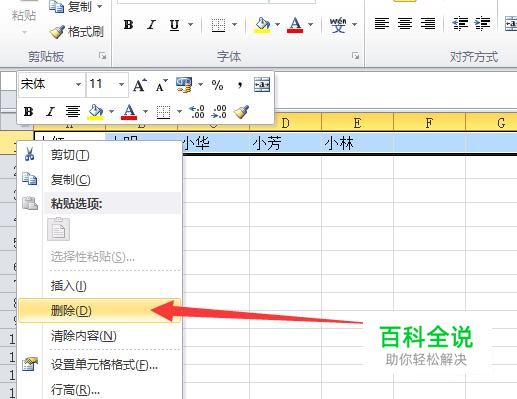Apply Underline in the ribbon font group
Image resolution: width=517 pixels, height=399 pixels.
174,25
